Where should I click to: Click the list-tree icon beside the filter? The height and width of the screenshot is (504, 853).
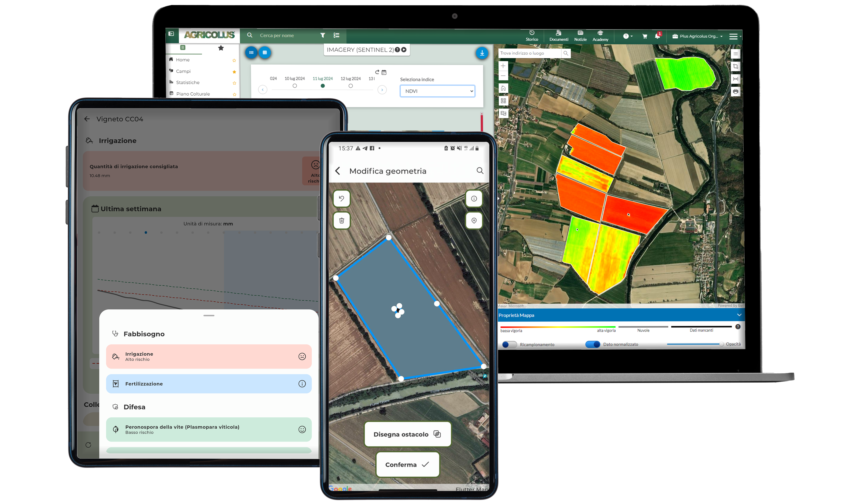click(x=337, y=35)
